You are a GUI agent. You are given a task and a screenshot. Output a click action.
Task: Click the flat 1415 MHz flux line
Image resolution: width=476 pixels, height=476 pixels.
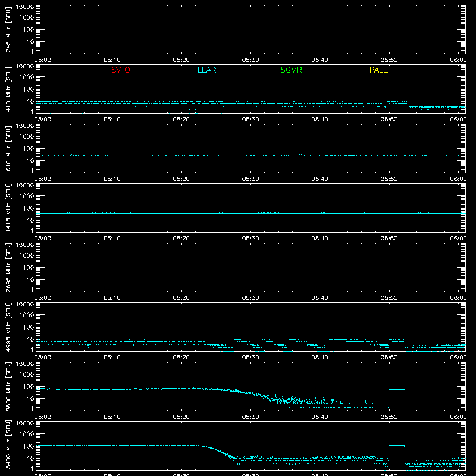250,213
